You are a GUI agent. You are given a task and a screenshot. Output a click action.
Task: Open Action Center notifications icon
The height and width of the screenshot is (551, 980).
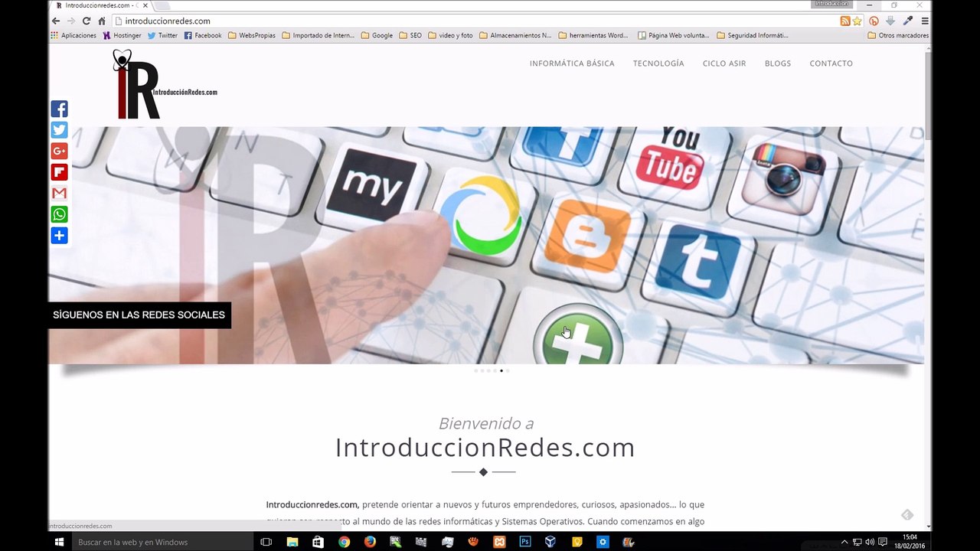pyautogui.click(x=883, y=542)
